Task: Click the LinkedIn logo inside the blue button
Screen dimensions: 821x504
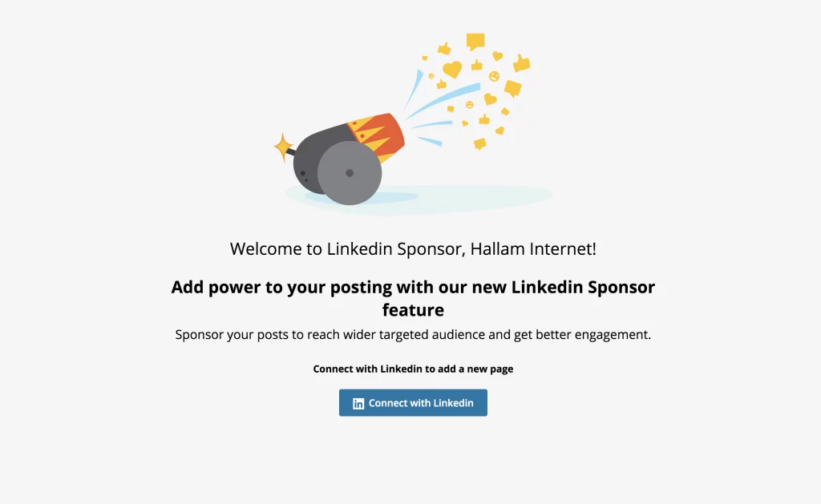Action: point(358,403)
